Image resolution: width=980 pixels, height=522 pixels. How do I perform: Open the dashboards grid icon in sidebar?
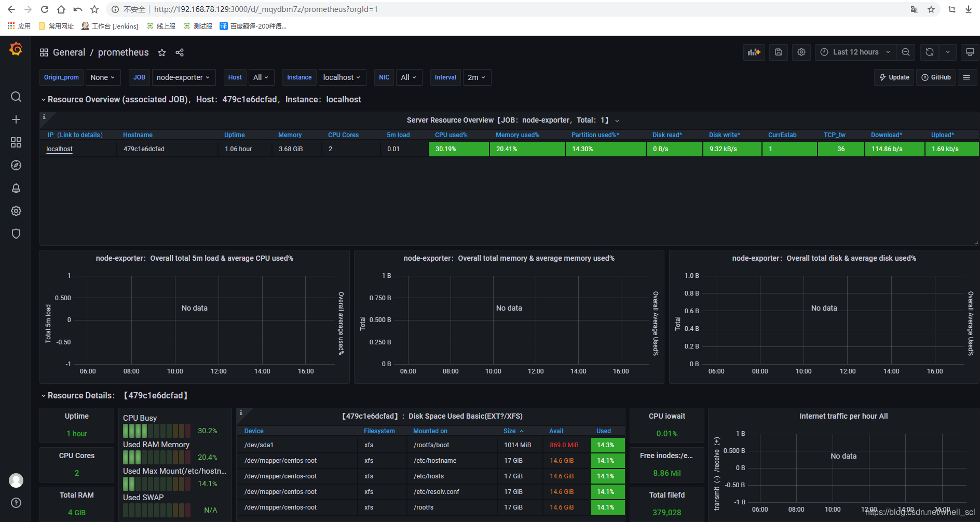[16, 142]
